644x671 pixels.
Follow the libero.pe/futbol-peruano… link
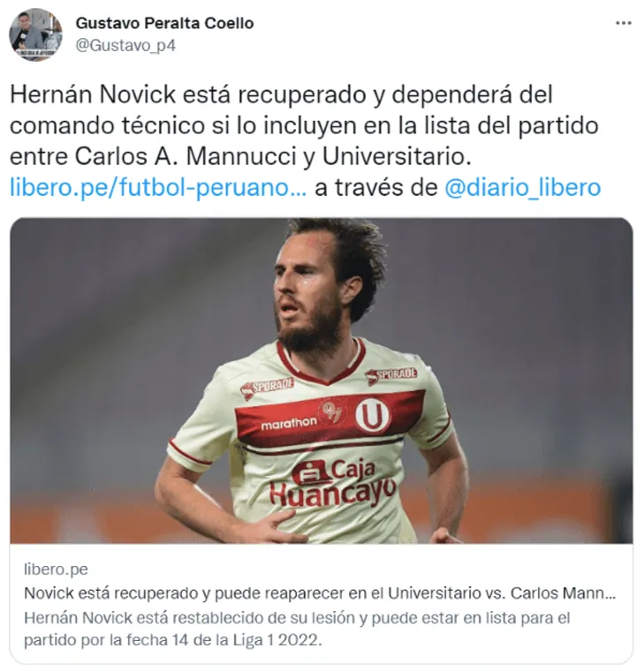pos(158,188)
